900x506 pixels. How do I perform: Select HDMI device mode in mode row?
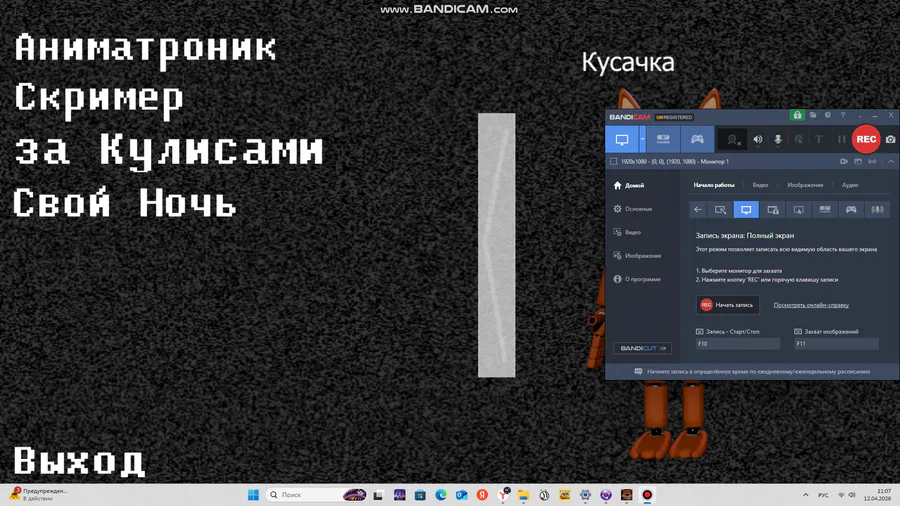click(825, 209)
